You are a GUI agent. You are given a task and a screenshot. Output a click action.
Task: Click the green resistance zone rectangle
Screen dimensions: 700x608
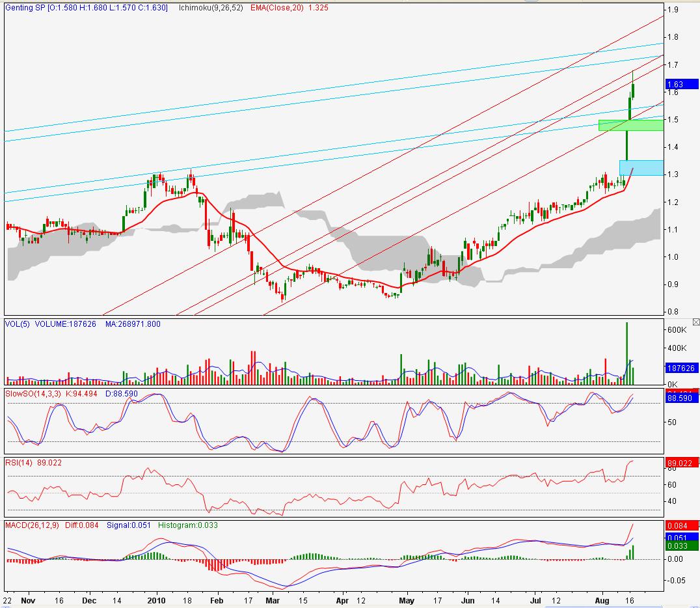[x=630, y=125]
